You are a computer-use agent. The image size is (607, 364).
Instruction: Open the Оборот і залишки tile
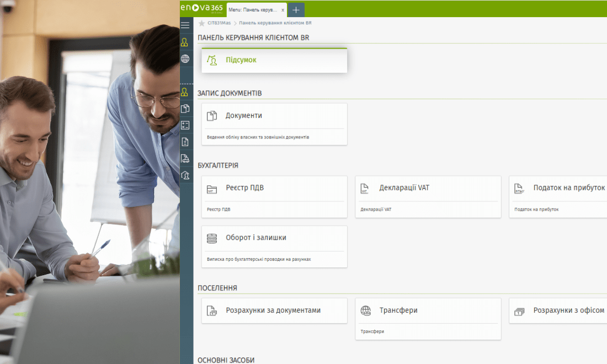tap(274, 246)
